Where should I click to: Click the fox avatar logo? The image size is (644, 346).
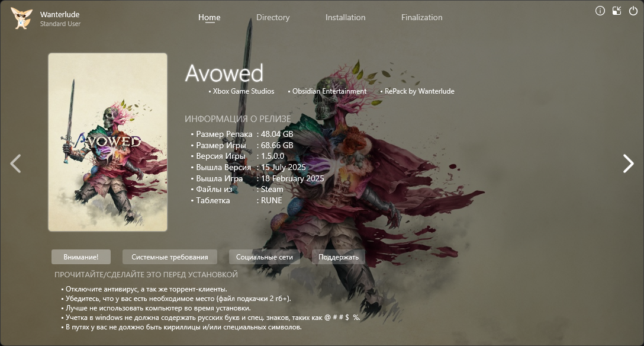pos(21,18)
